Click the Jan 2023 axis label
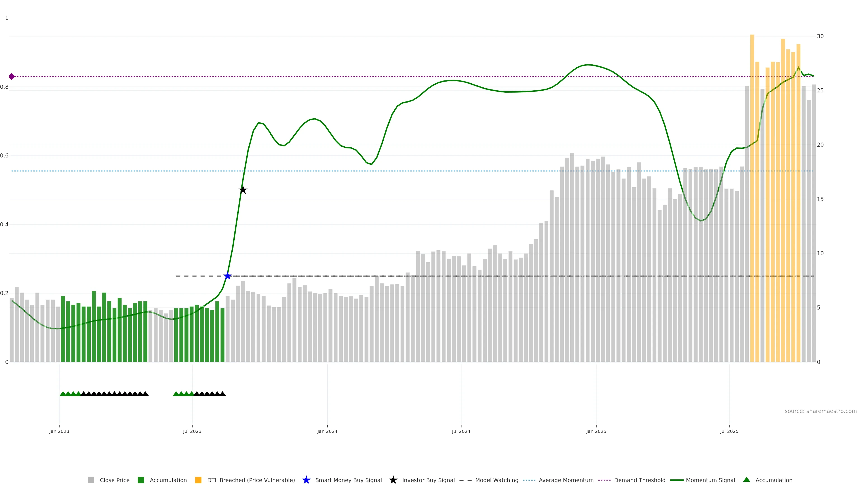This screenshot has width=868, height=488. [59, 432]
